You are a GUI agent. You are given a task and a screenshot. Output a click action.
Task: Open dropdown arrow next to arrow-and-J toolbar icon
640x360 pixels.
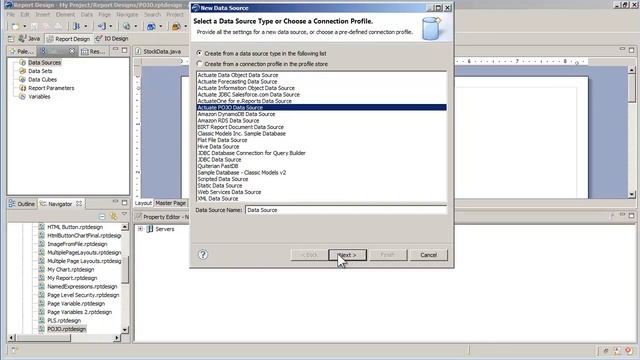[x=111, y=27]
